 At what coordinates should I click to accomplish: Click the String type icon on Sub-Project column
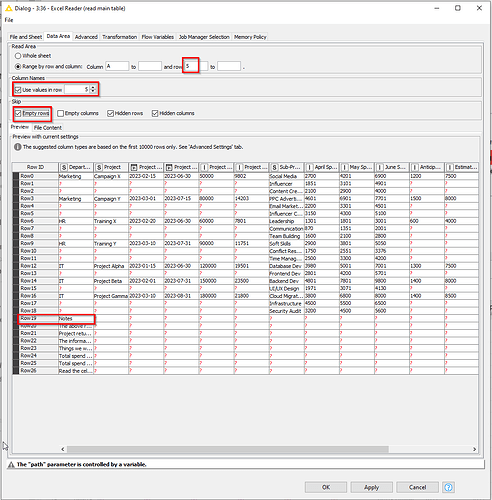tap(274, 167)
